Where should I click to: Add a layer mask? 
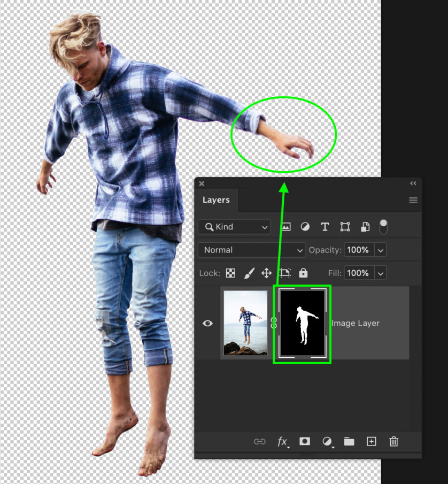pyautogui.click(x=304, y=441)
